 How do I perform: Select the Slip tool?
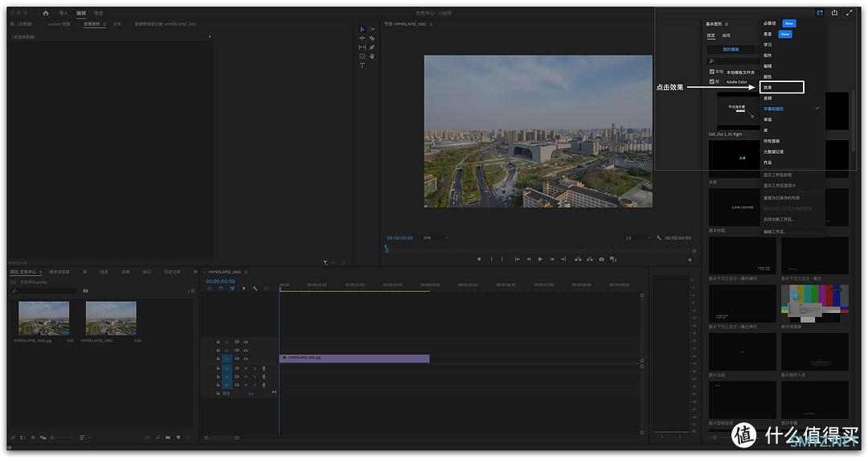click(362, 47)
